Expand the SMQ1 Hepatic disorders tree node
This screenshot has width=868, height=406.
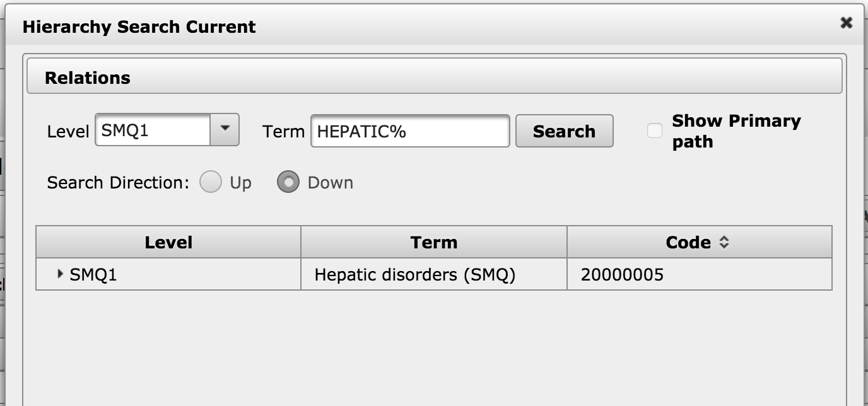coord(59,274)
